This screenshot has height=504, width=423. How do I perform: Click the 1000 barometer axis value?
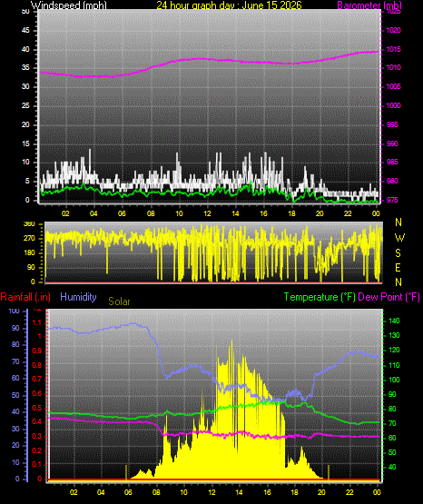[x=393, y=105]
